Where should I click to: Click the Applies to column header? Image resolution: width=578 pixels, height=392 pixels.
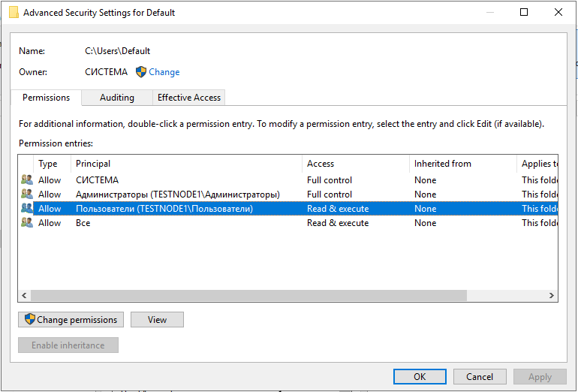[x=537, y=164]
